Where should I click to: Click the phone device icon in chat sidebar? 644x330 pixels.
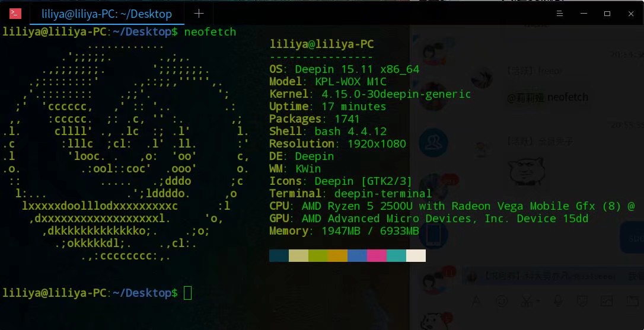433,235
